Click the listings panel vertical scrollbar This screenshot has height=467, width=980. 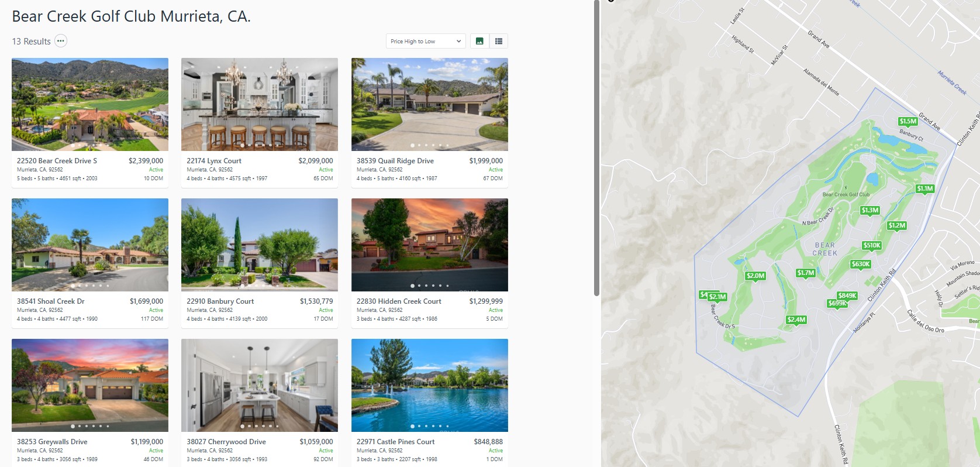tap(596, 146)
